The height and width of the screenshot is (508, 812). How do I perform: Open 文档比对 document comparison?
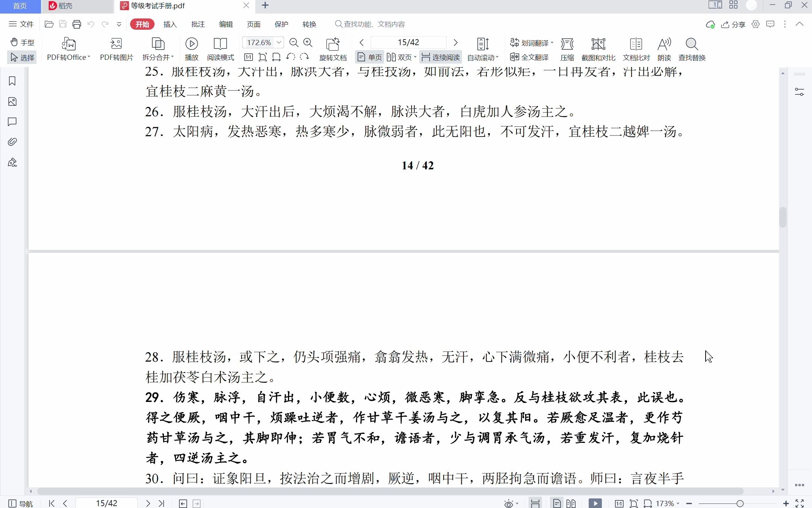[636, 49]
